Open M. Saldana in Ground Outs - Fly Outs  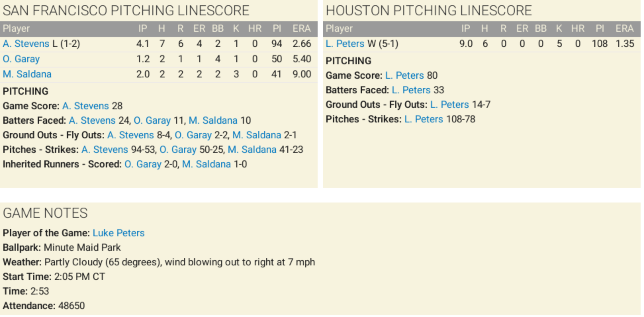click(256, 135)
